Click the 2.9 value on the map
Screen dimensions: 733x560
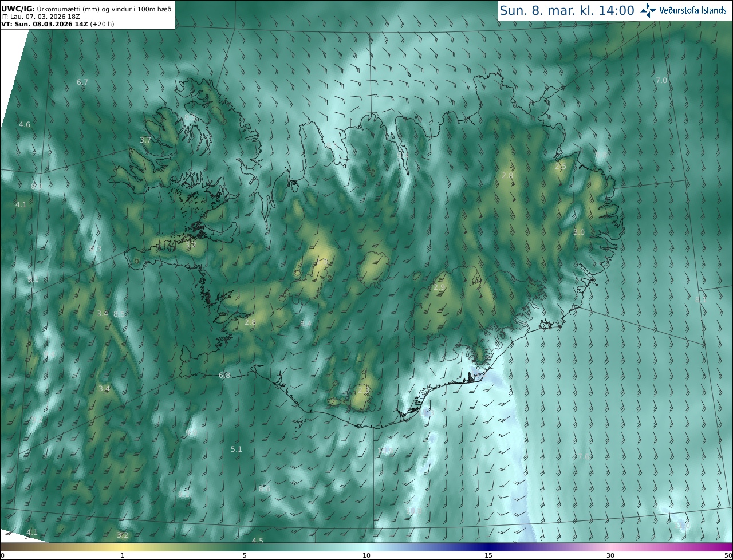pos(439,287)
